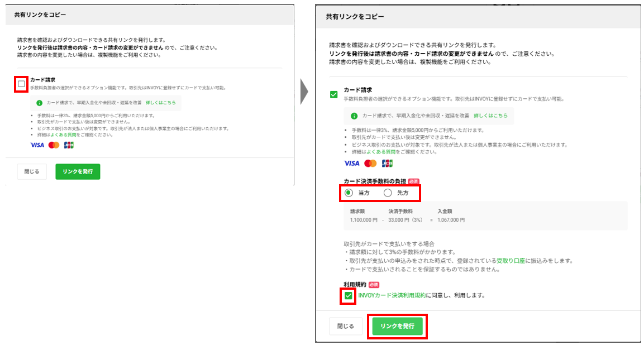Open 詳しくはこちら link in left dialog

click(x=161, y=102)
